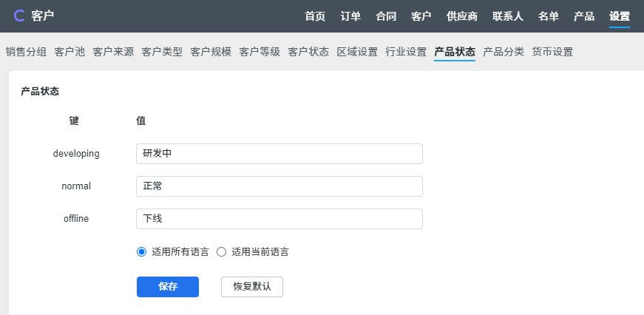Open the 客户等级 tab
This screenshot has width=644, height=315.
(x=260, y=52)
